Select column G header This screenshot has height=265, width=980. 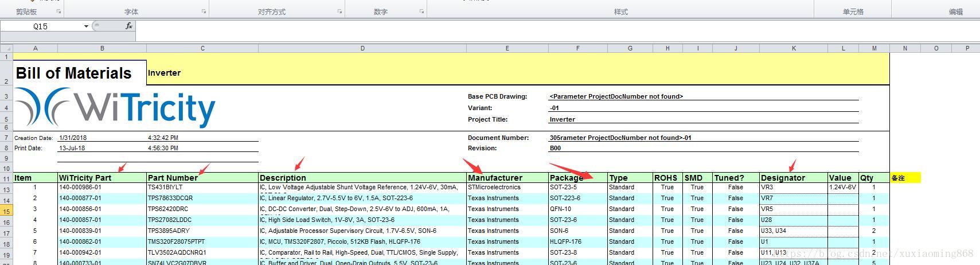tap(630, 48)
